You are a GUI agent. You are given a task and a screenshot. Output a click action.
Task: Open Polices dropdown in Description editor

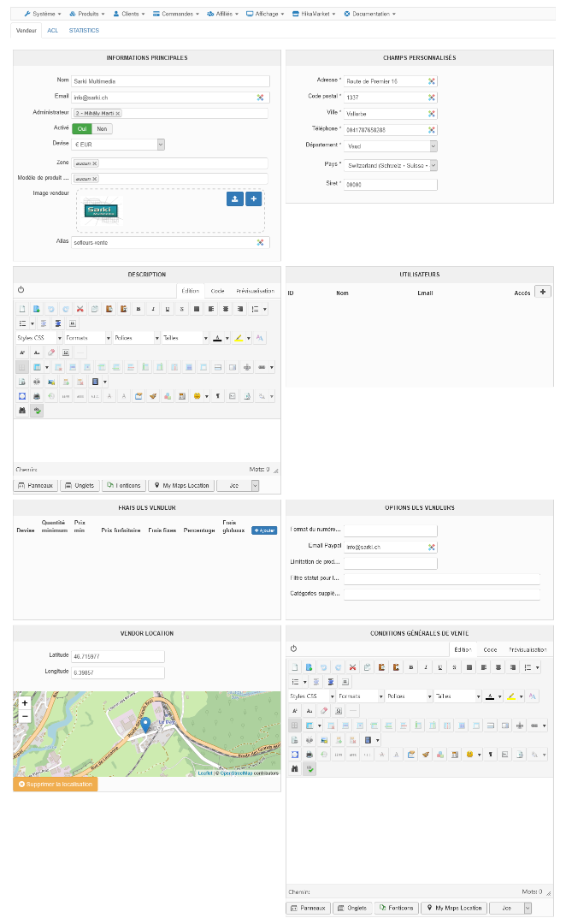tap(137, 338)
